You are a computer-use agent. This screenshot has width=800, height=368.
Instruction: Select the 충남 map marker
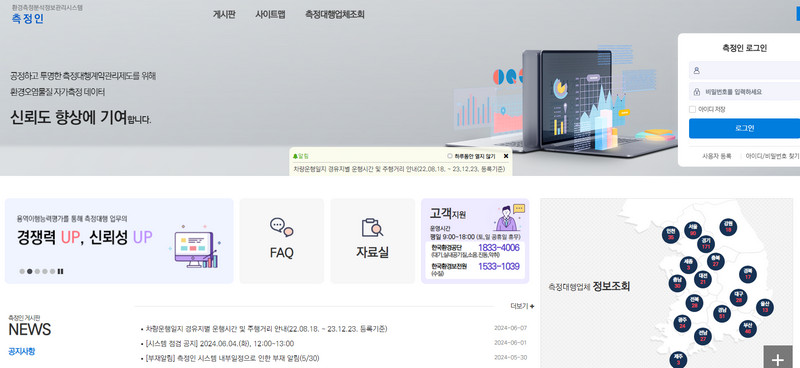[677, 283]
